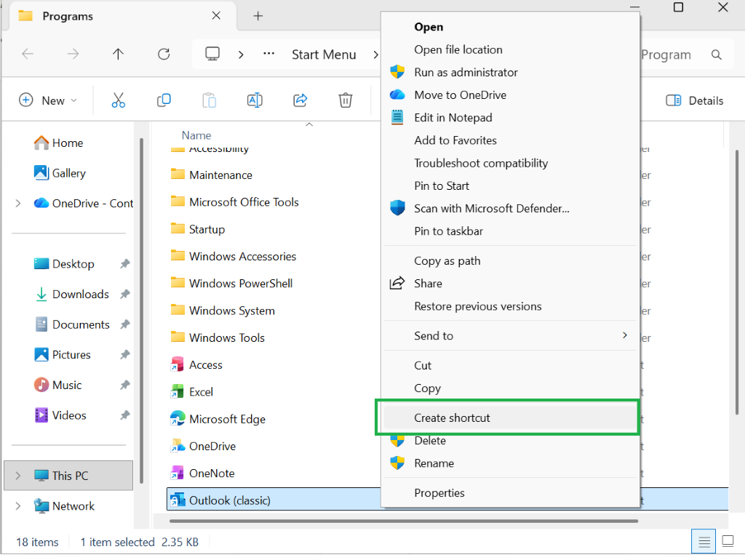Viewport: 745px width, 560px height.
Task: Expand the OneDrive tree node
Action: (18, 204)
